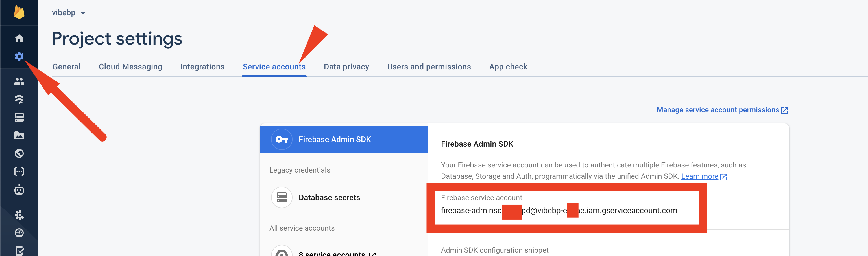Go to Project Overview home icon
Viewport: 868px width, 256px height.
coord(19,38)
